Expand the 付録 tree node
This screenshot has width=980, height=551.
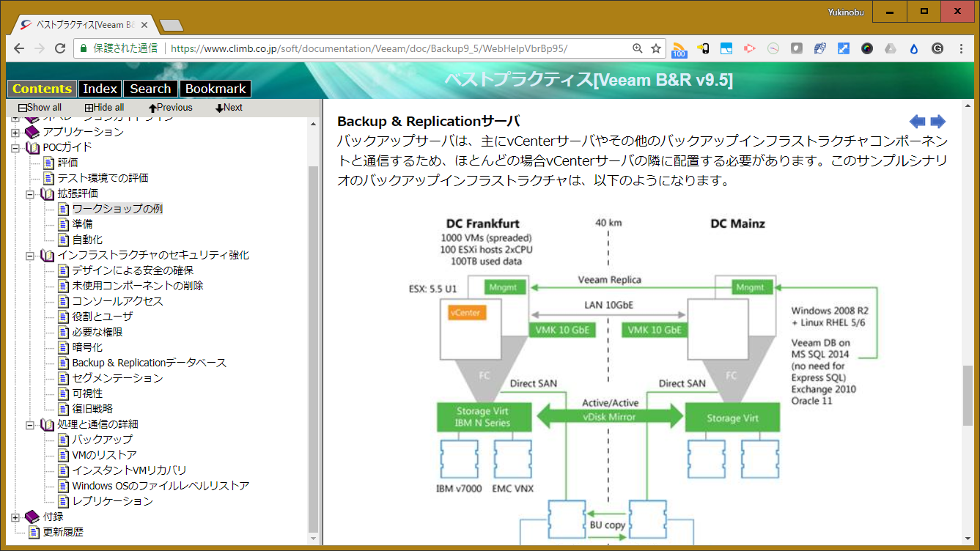(15, 517)
